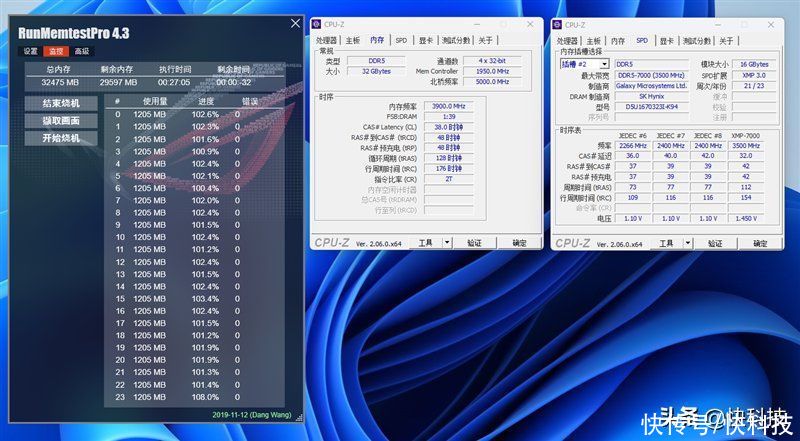Click 开始烧机 button
This screenshot has width=800, height=441.
(x=61, y=138)
